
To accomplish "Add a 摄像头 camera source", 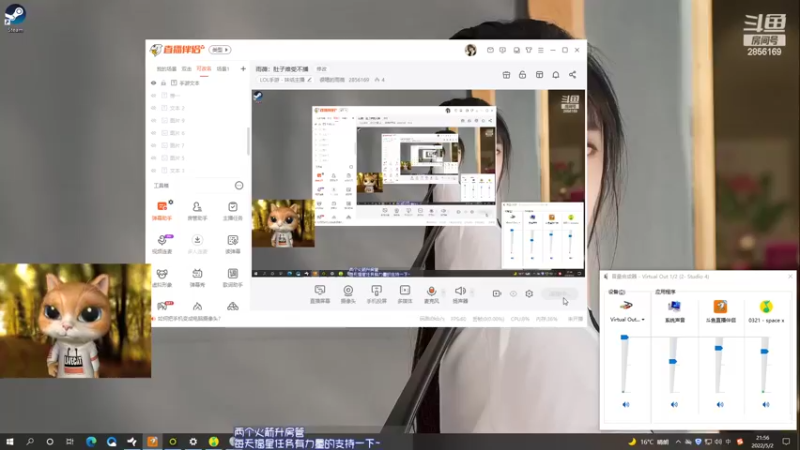I will (x=348, y=294).
